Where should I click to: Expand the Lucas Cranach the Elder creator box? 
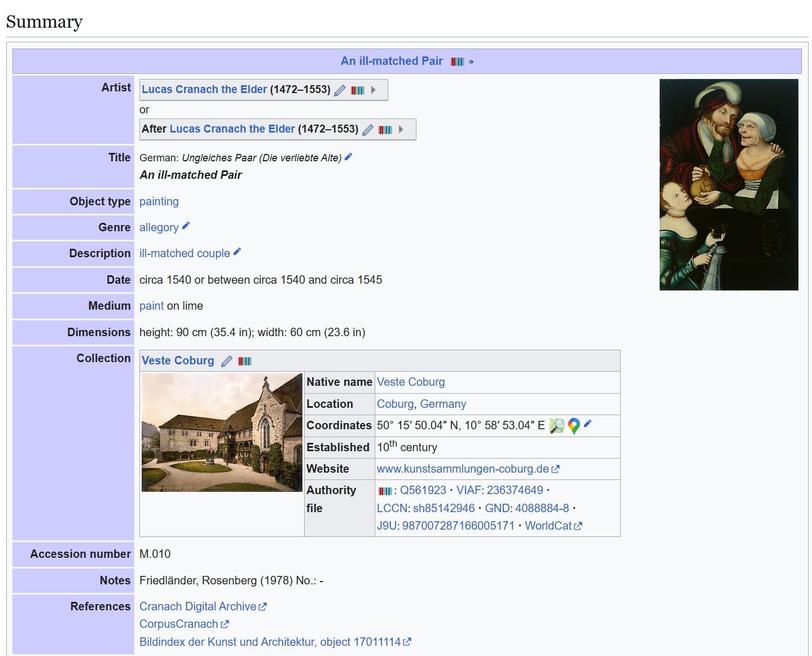[373, 90]
